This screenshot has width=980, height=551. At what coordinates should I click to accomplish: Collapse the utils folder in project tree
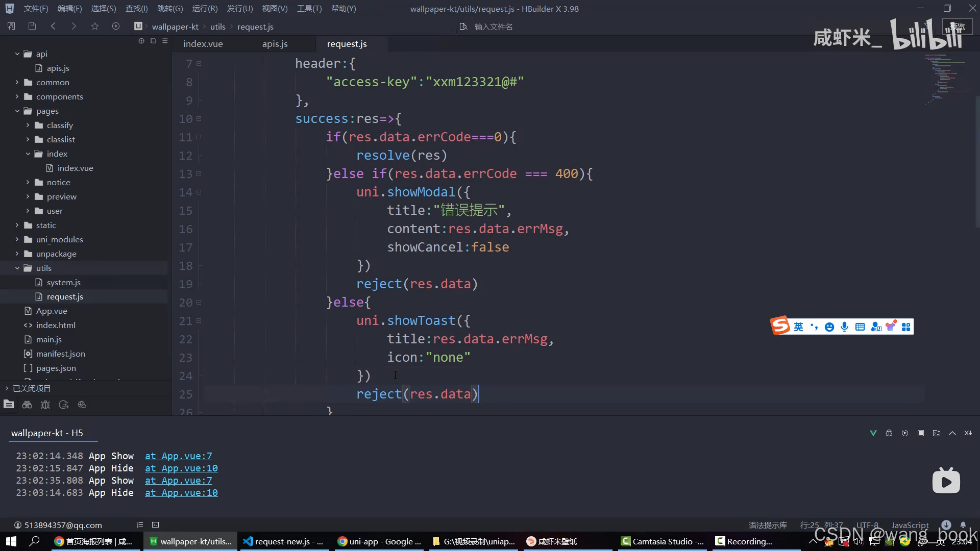point(17,268)
